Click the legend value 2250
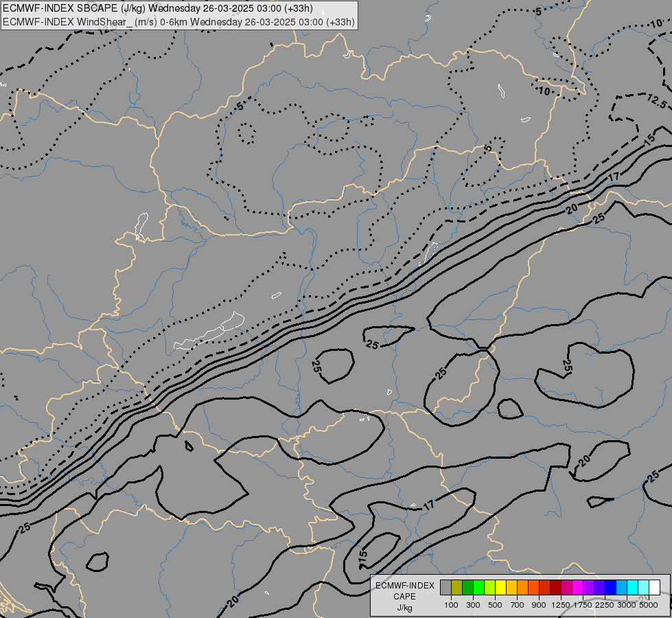Viewport: 672px width, 618px height. pos(605,605)
